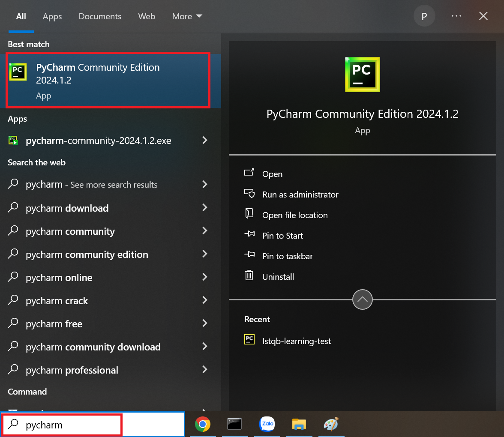Switch to the Apps search tab
The height and width of the screenshot is (437, 504).
[52, 16]
